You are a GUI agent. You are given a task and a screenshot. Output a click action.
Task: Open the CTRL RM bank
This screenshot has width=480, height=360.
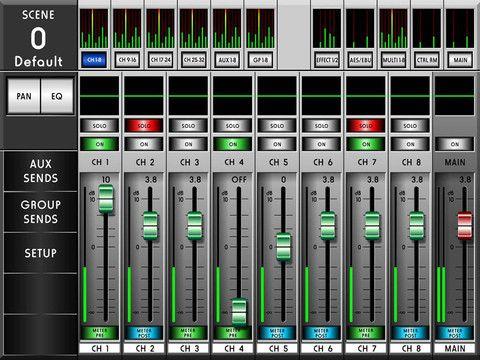point(427,60)
